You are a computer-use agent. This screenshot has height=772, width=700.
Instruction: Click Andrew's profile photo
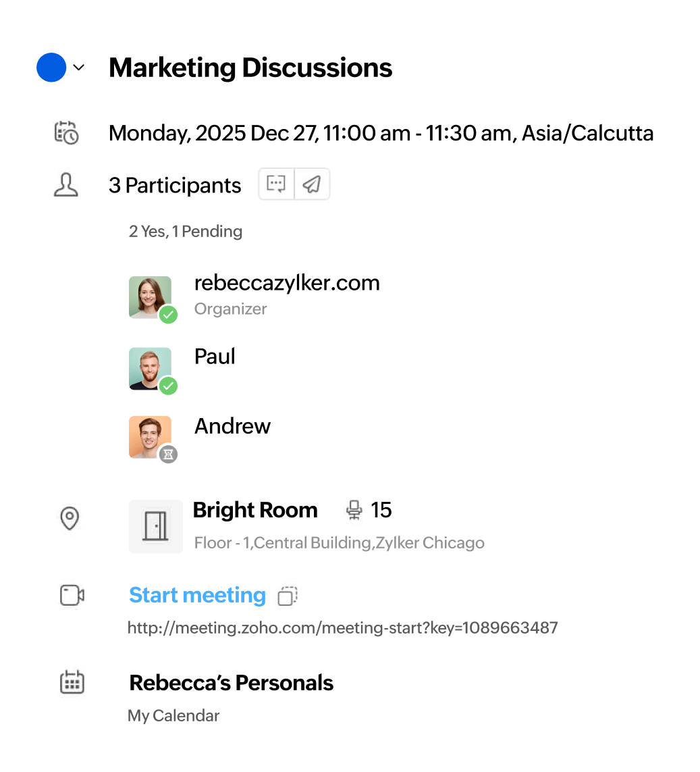click(150, 437)
